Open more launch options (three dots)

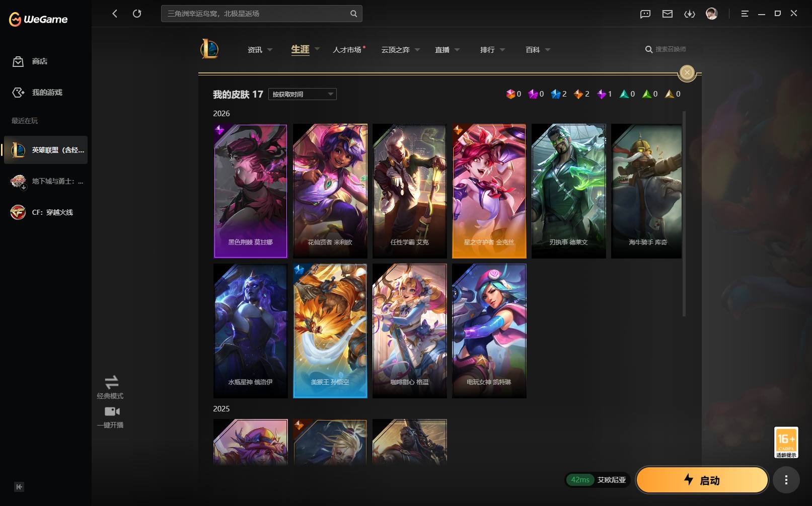tap(786, 480)
